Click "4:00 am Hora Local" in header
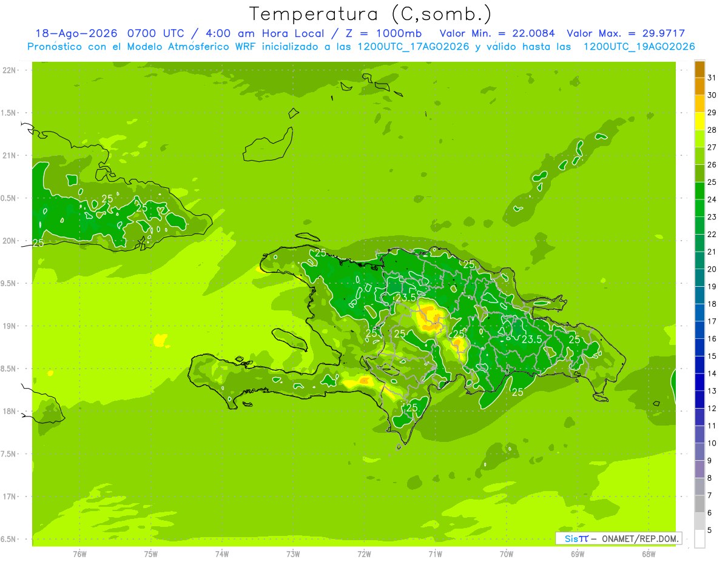 tap(268, 34)
